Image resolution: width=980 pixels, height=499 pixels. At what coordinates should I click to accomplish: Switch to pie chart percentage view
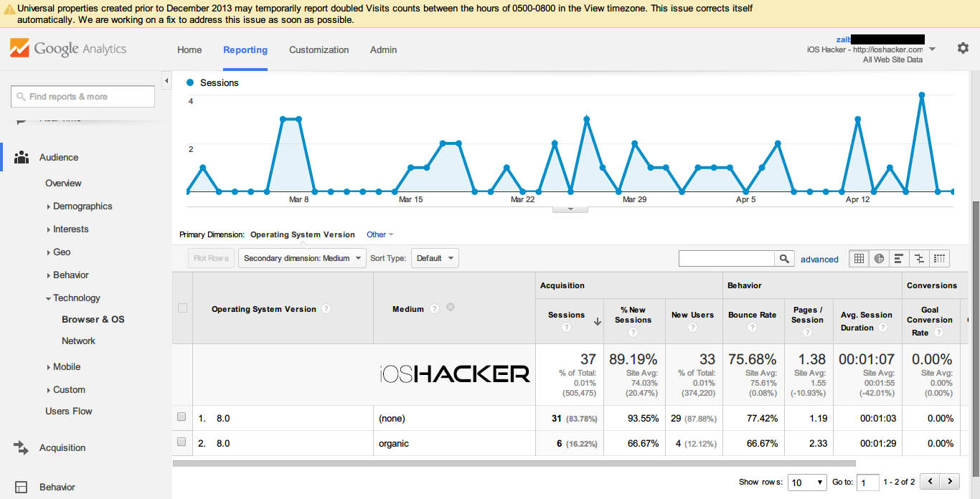click(x=879, y=259)
